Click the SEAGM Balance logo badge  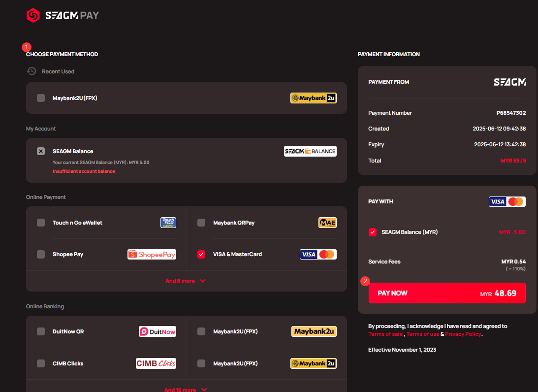pyautogui.click(x=310, y=151)
